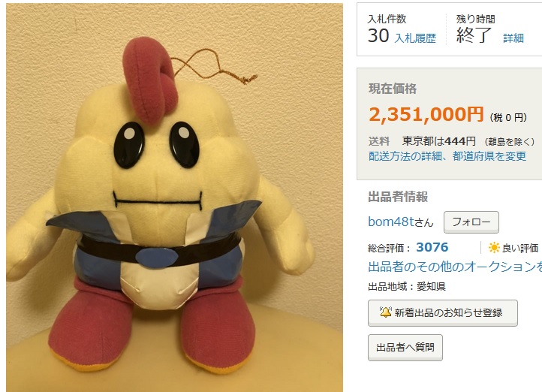This screenshot has height=392, width=542.
Task: Click the 東京都は444円 shipping fee text
Action: [x=439, y=141]
